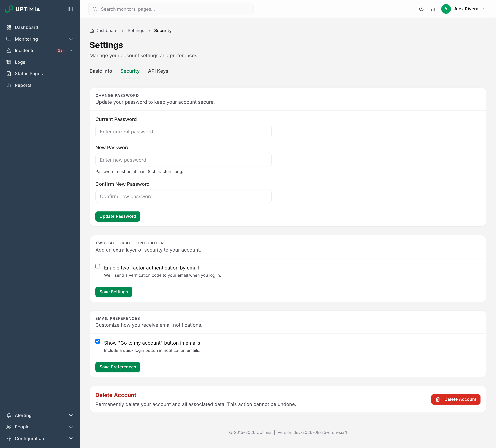Click the Incidents warning triangle icon
This screenshot has width=496, height=448.
coord(9,50)
